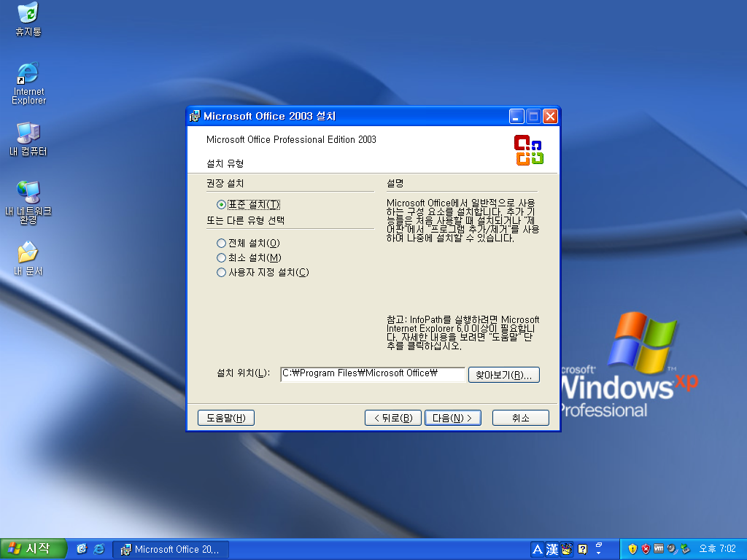The height and width of the screenshot is (560, 747).
Task: Click the 漢 Hanja conversion icon
Action: 551,550
